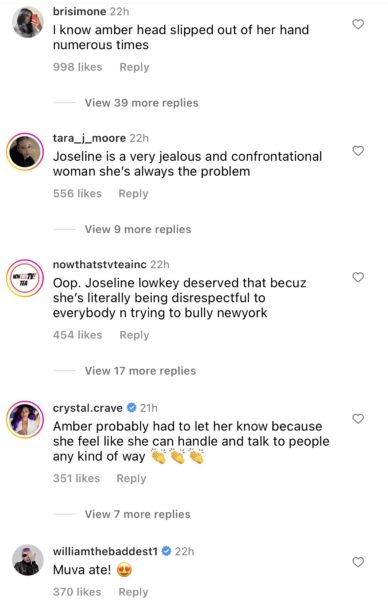
Task: Like williamthebaddest1's 'Muva ate!' comment
Action: [358, 562]
